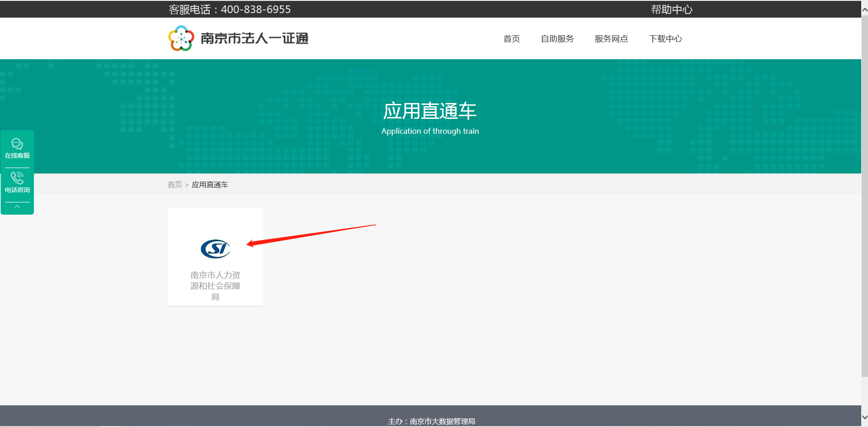Open the 自助服务 navigation menu

557,39
